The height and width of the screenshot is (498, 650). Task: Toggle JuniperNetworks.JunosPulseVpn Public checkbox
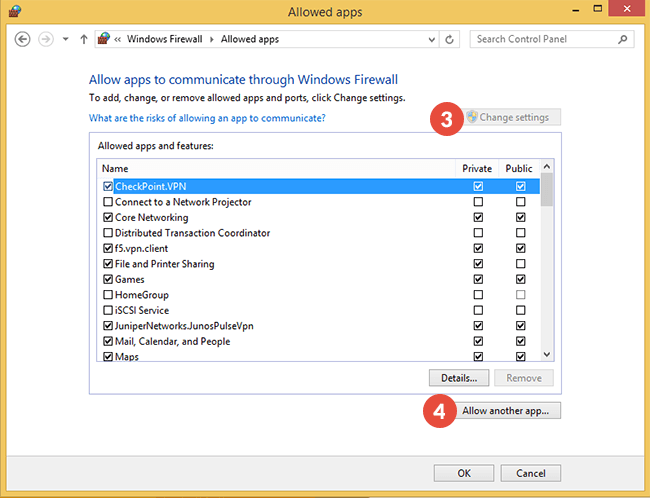(521, 326)
